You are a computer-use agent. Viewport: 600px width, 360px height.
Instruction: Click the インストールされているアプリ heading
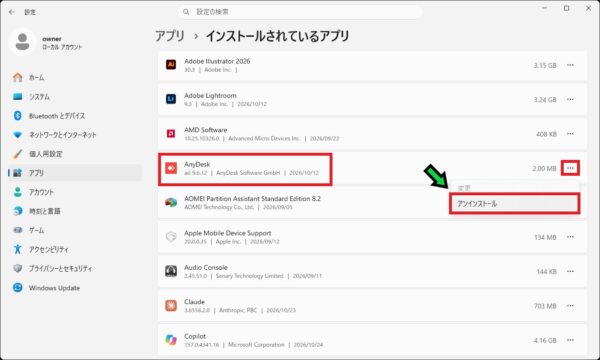[277, 36]
